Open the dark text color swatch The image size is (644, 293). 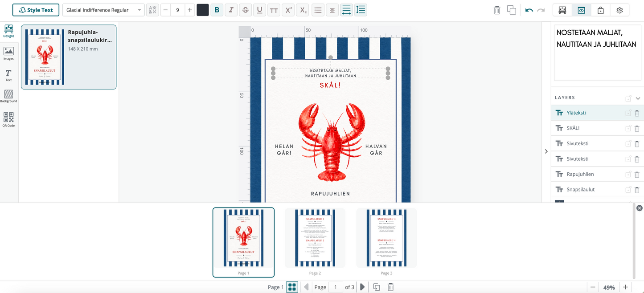click(x=203, y=10)
